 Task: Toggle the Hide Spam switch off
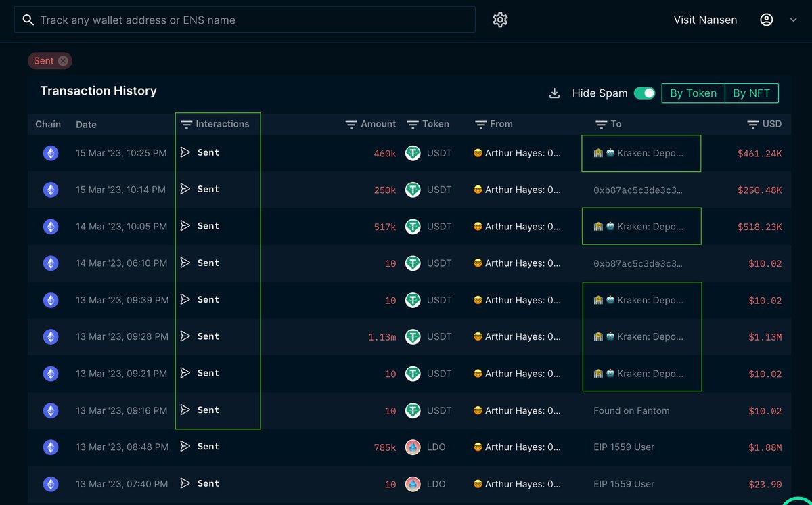coord(644,93)
